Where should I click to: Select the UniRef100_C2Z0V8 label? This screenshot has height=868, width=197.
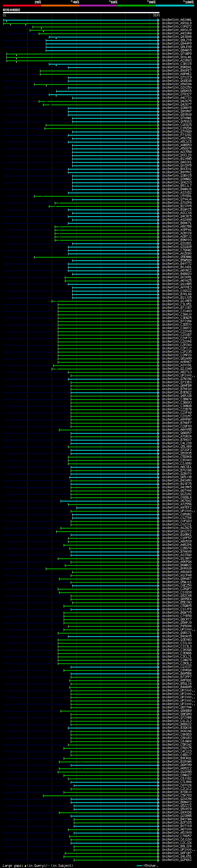click(x=176, y=332)
